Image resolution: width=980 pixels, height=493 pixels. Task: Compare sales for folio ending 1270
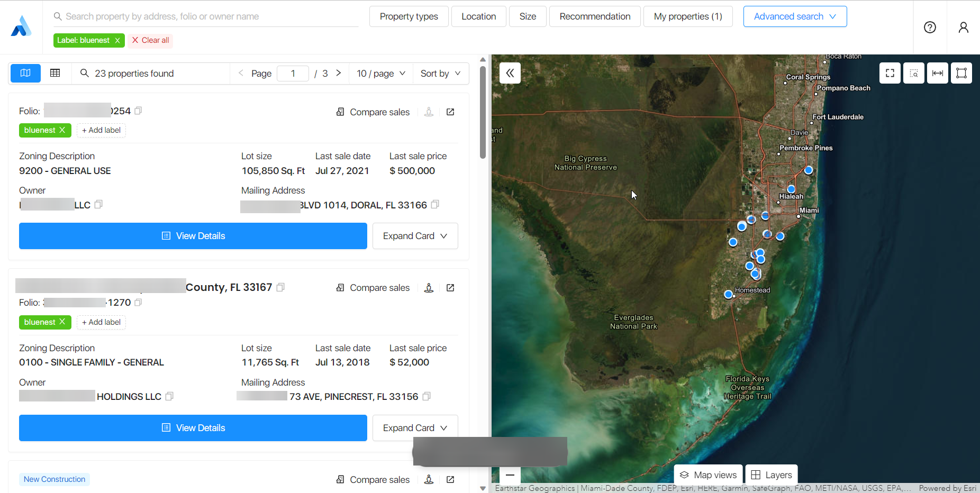(x=373, y=288)
